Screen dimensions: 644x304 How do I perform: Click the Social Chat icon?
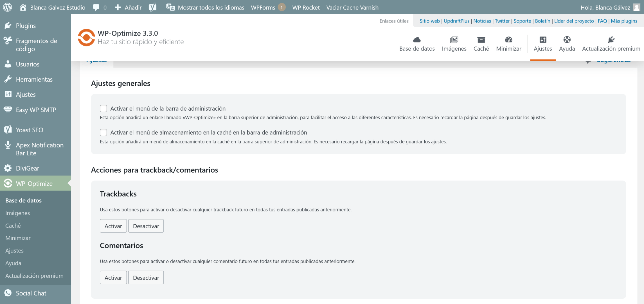8,293
